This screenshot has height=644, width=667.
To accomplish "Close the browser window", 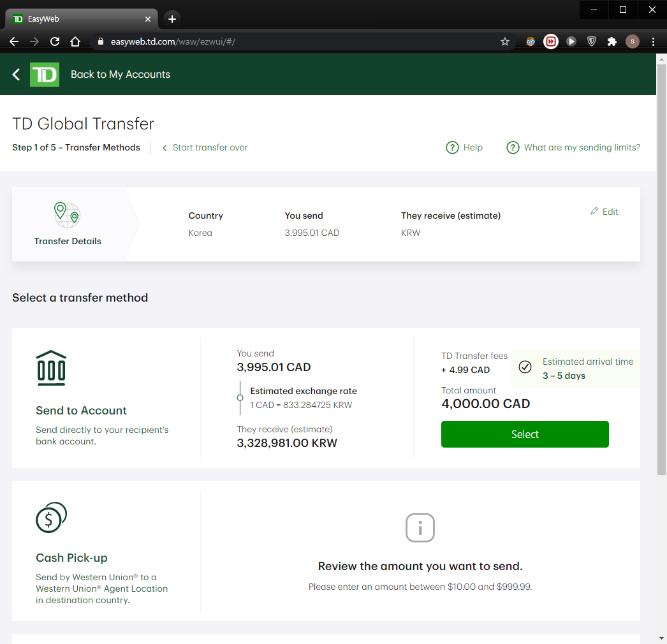I will 652,10.
